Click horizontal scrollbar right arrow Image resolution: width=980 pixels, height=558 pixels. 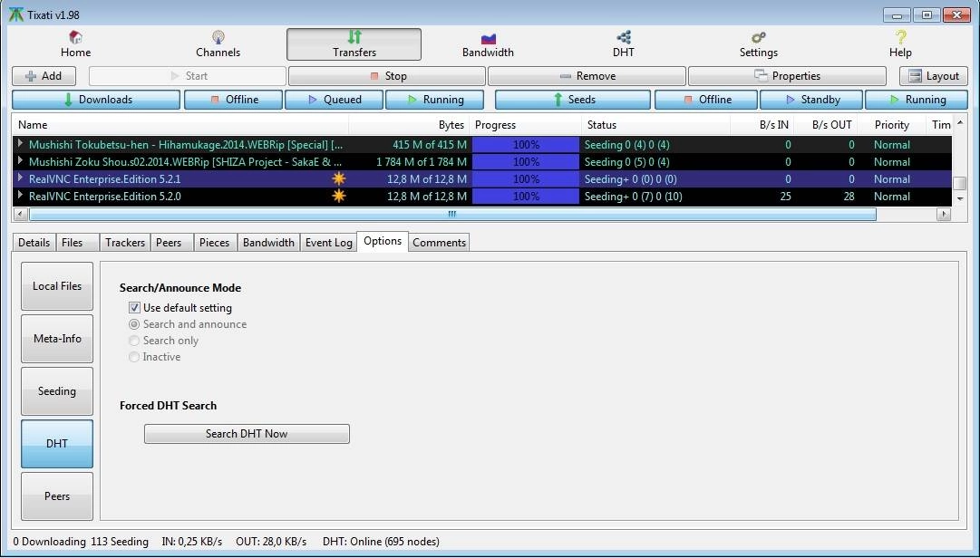[x=944, y=214]
